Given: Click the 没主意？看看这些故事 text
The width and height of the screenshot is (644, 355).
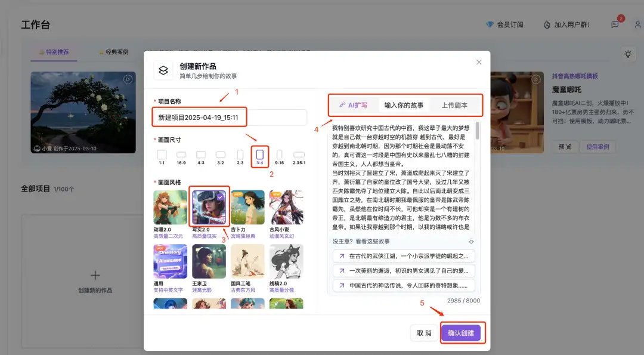Looking at the screenshot, I should coord(361,241).
